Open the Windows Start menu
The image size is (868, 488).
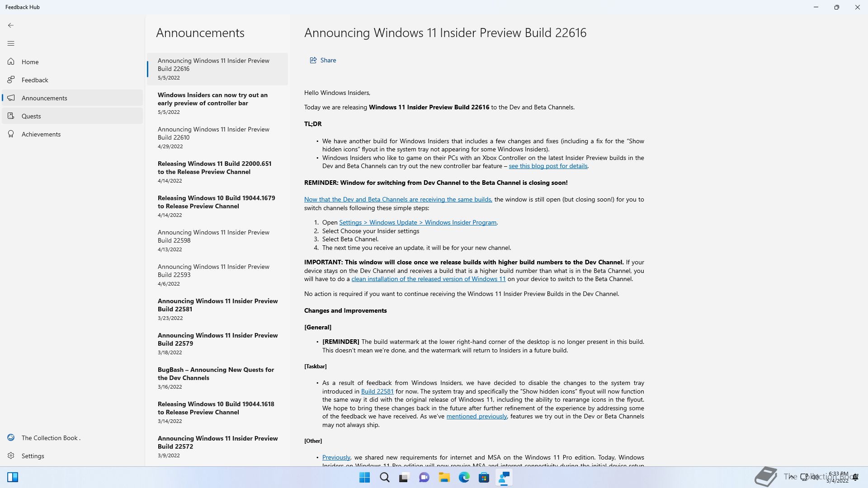coord(364,477)
